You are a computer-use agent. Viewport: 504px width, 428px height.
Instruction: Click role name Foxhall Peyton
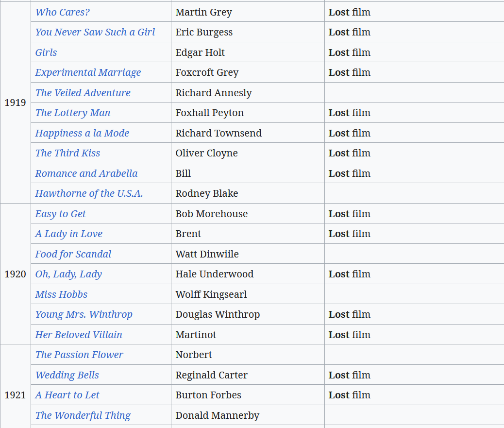(x=210, y=113)
